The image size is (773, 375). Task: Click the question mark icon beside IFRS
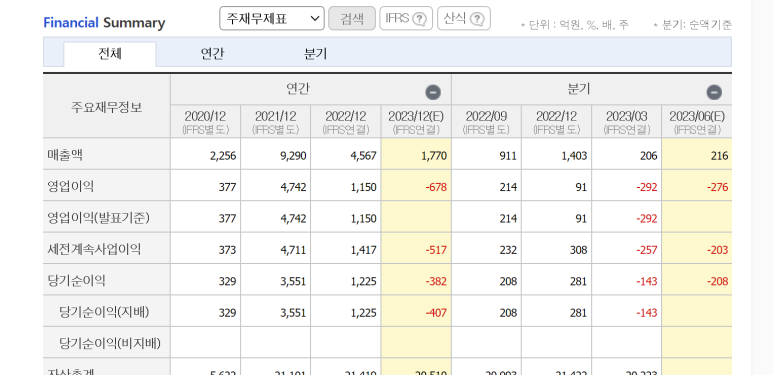click(x=419, y=19)
